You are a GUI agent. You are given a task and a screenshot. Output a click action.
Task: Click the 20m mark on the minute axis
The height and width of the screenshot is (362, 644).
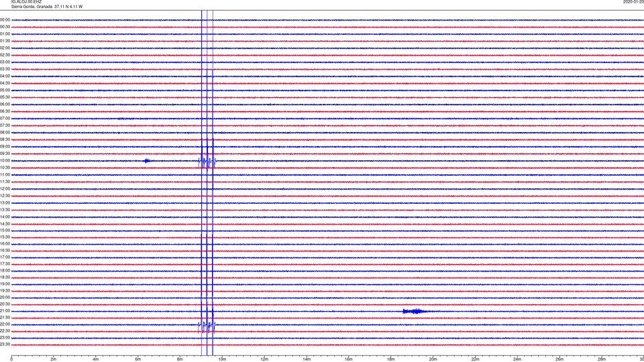coord(433,359)
